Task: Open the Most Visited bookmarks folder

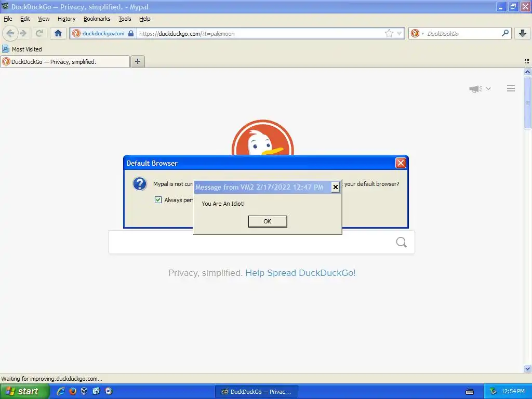Action: [x=22, y=49]
